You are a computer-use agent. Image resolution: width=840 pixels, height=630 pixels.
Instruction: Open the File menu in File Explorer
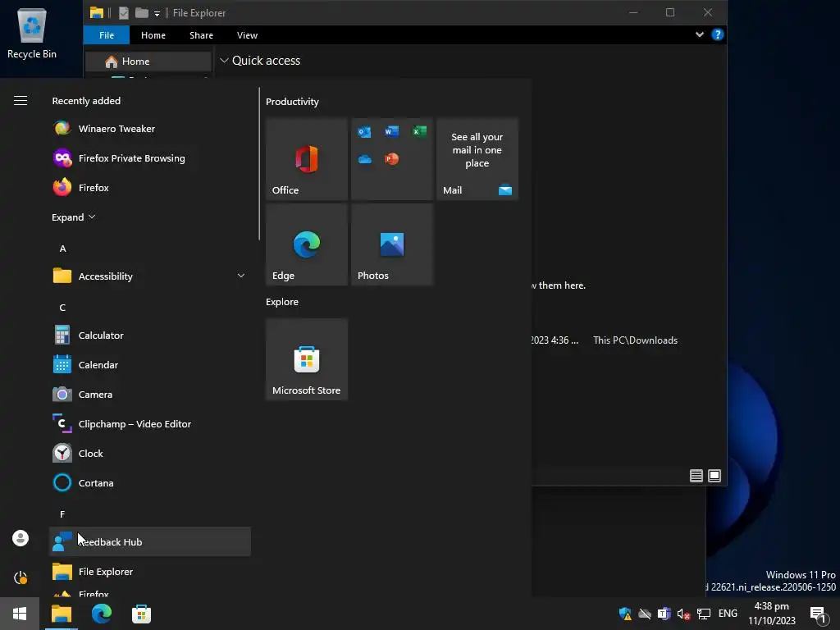107,35
